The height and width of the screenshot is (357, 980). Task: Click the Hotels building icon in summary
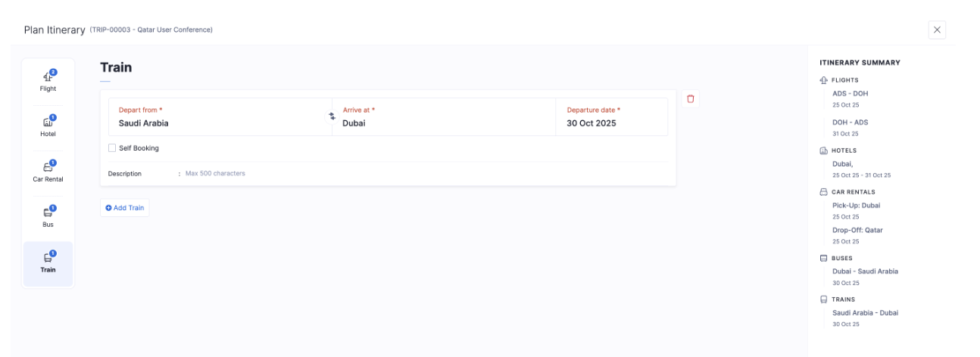(824, 151)
